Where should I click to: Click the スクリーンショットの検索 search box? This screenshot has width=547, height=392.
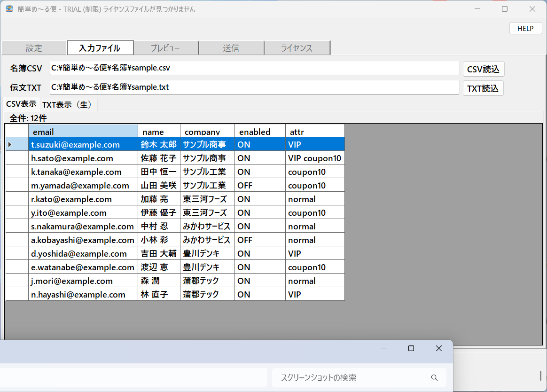[x=352, y=377]
